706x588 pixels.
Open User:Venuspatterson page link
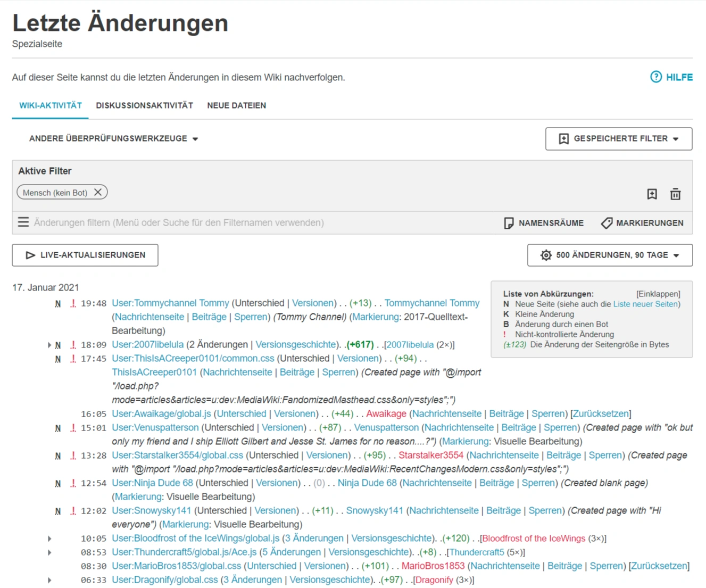(155, 427)
